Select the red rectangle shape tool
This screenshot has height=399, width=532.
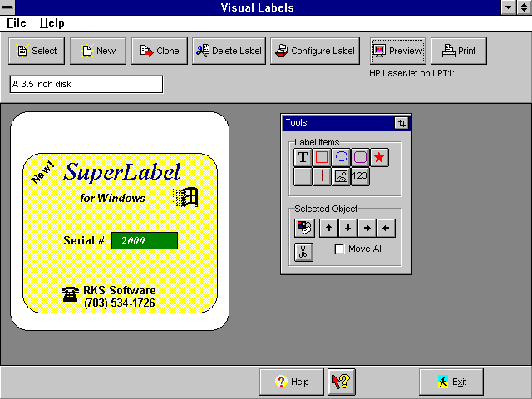pos(322,157)
